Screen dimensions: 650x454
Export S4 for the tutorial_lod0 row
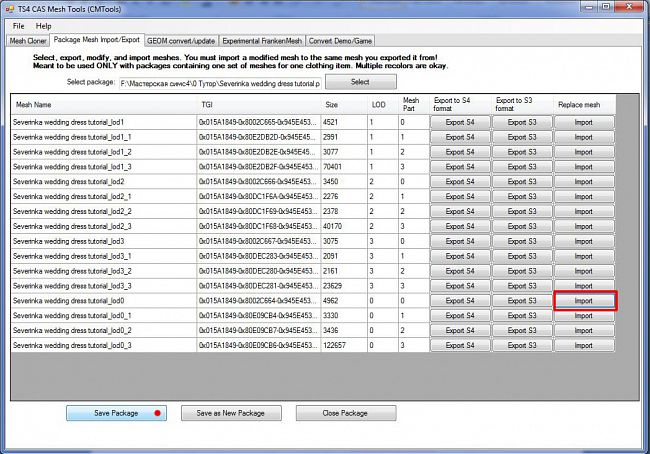[x=460, y=301]
